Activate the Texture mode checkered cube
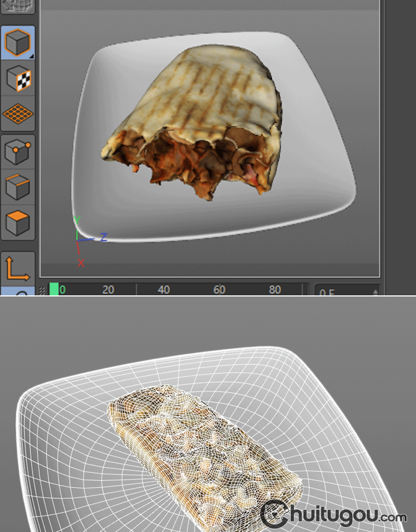Screen dimensions: 416x532 (18, 79)
